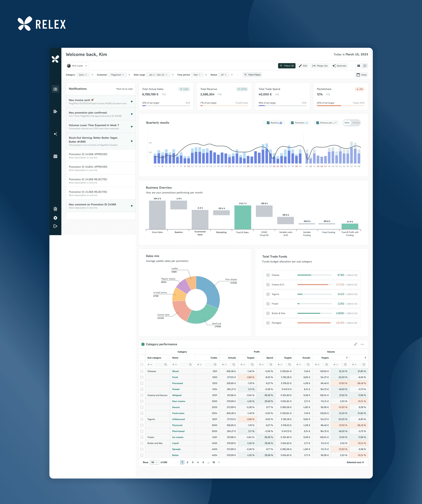Open the three-dot menu in Category performance
422x504 pixels.
pyautogui.click(x=362, y=344)
